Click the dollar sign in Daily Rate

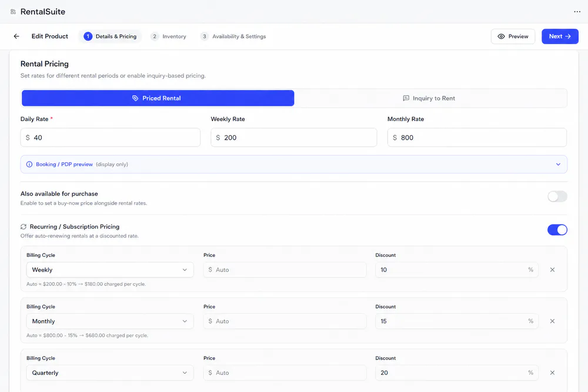click(28, 138)
